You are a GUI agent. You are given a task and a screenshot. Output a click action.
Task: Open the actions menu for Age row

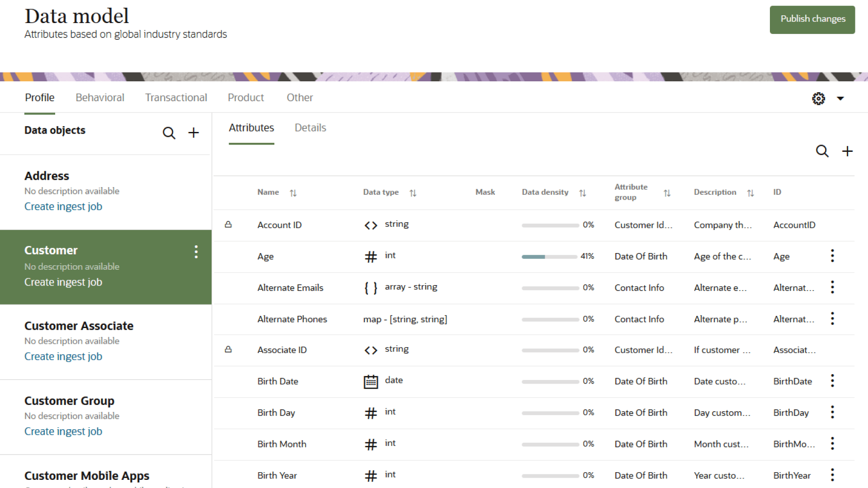click(832, 256)
